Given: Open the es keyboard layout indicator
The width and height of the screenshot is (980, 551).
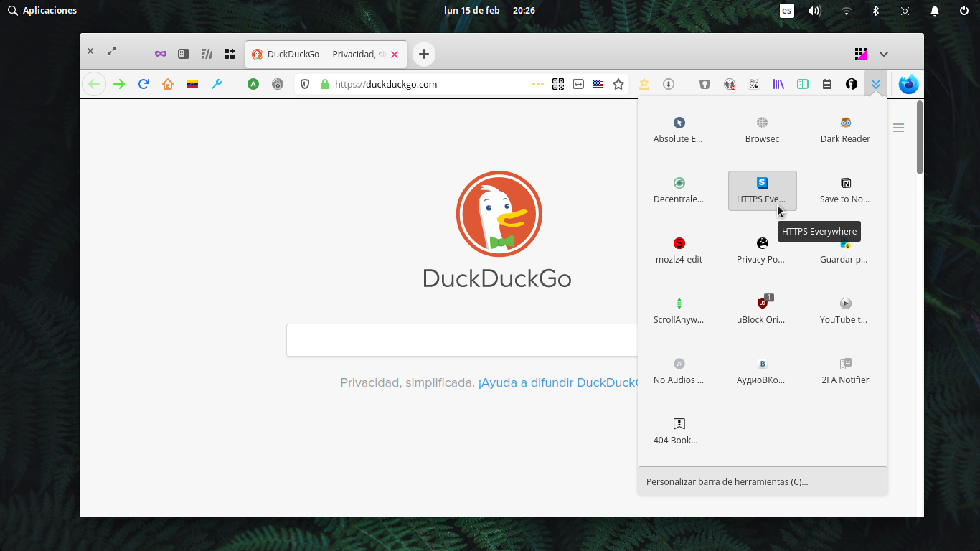Looking at the screenshot, I should click(x=787, y=11).
